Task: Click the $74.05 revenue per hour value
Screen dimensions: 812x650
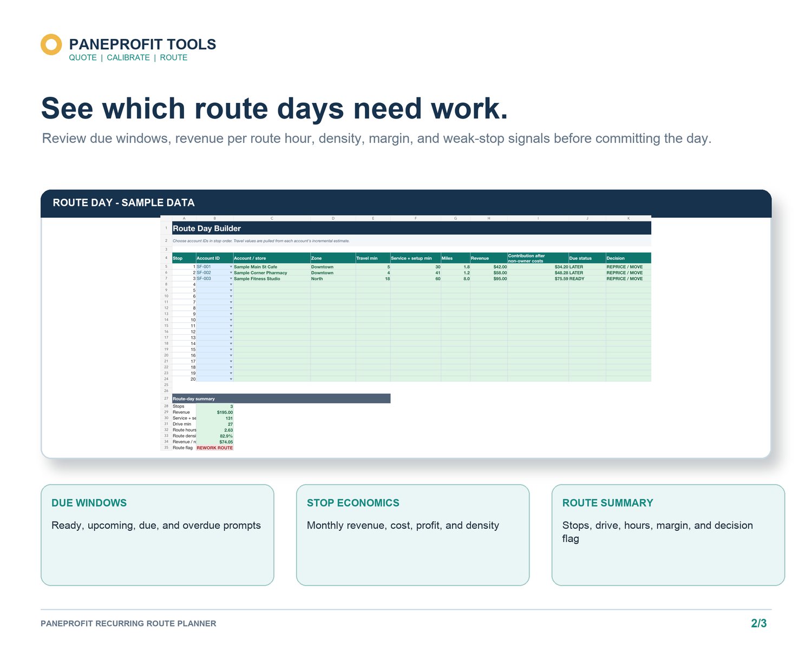Action: (x=214, y=442)
